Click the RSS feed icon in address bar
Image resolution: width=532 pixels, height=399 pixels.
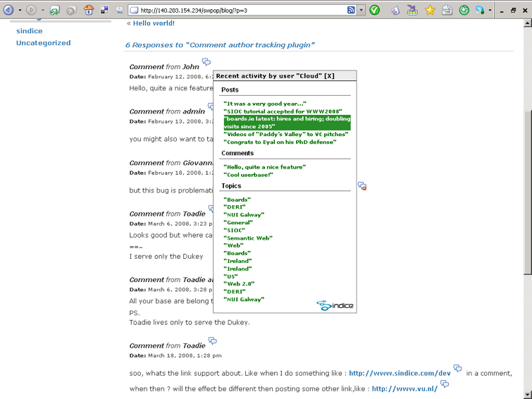351,11
